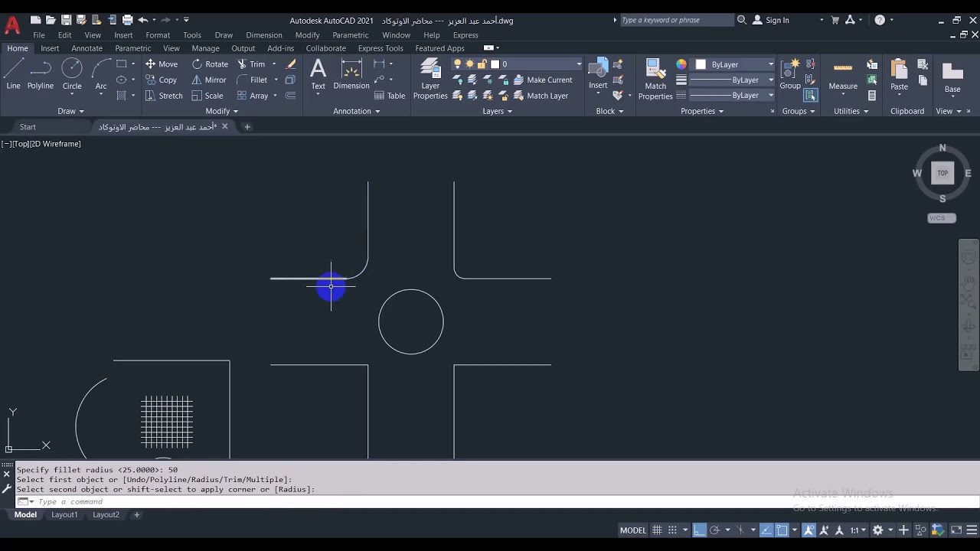980x551 pixels.
Task: Toggle object snap tracking in status bar
Action: pos(766,530)
